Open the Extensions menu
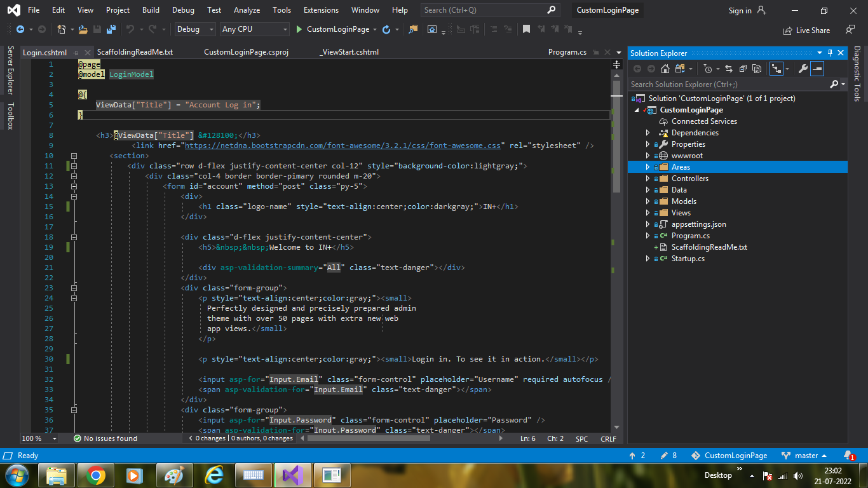 click(x=321, y=10)
